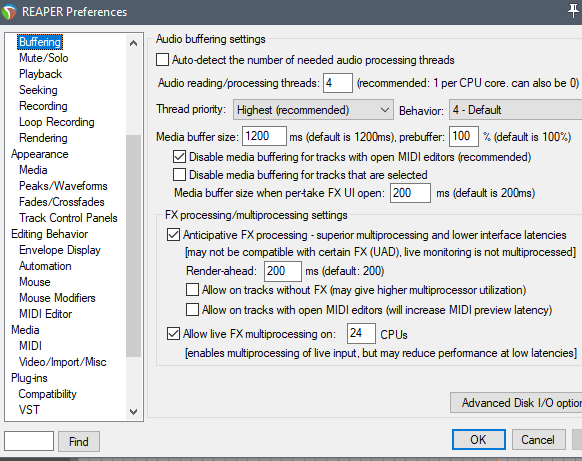The image size is (582, 461).
Task: Click the Cancel button
Action: [539, 440]
